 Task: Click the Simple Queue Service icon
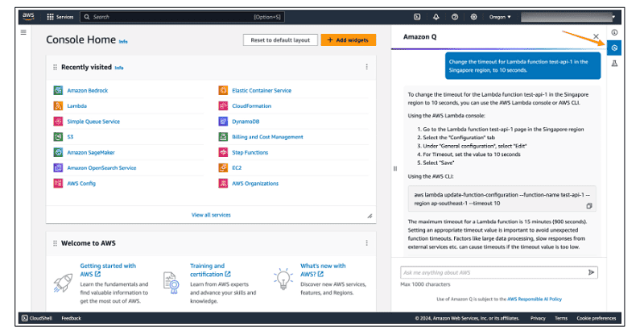58,122
